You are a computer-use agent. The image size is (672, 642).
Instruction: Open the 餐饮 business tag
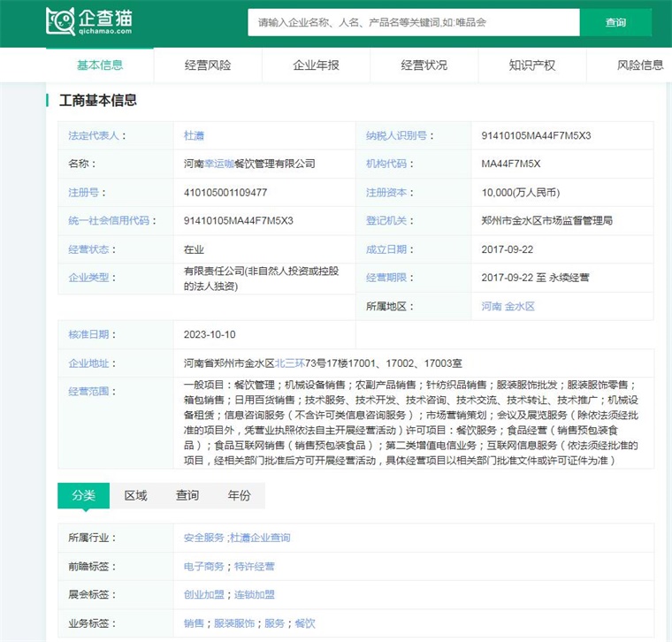tap(305, 623)
